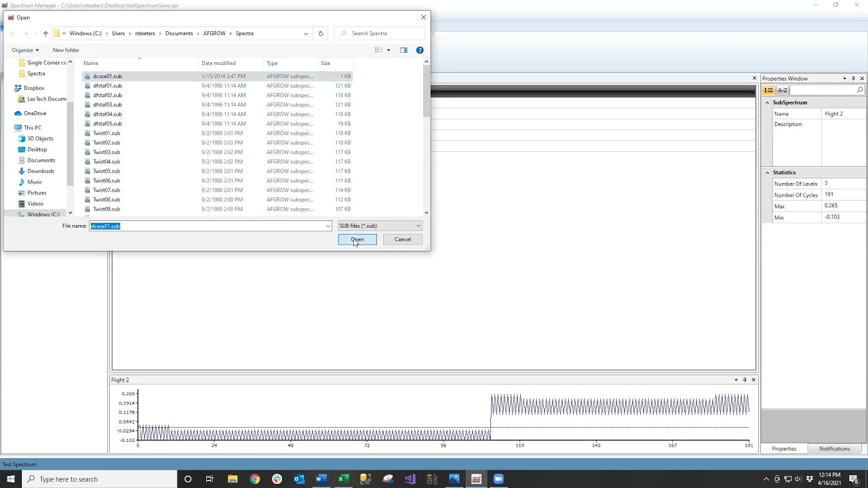The width and height of the screenshot is (868, 488).
Task: Open Excel from taskbar
Action: pos(343,479)
